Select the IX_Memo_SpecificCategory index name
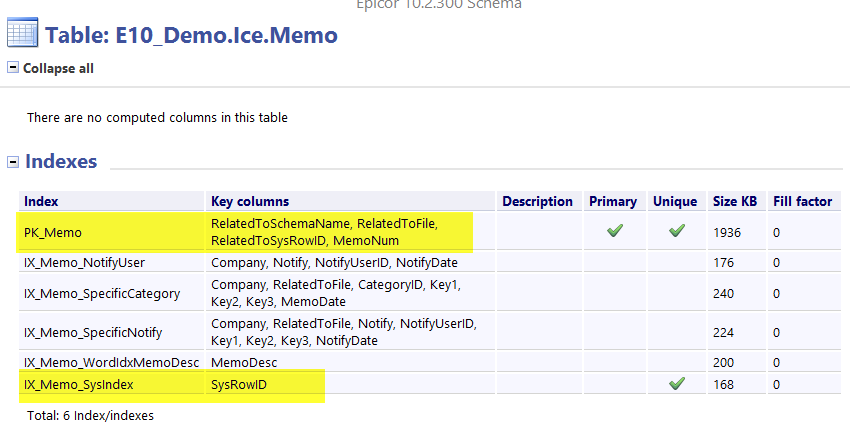 click(x=102, y=294)
